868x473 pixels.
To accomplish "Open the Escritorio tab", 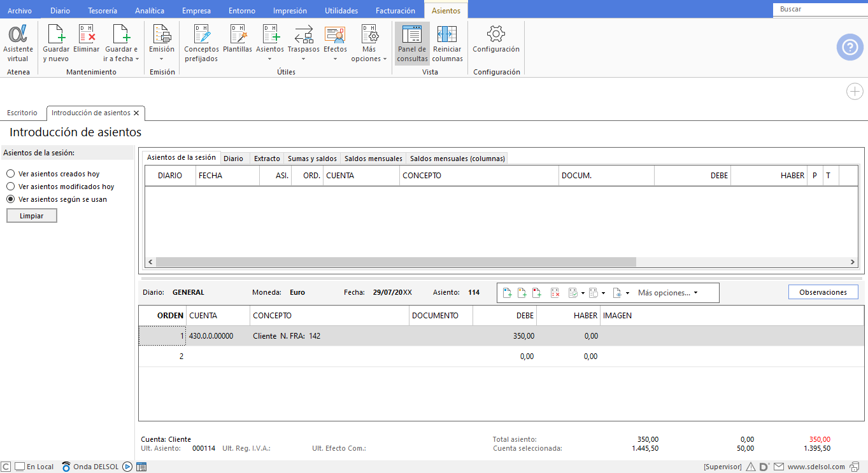I will click(x=22, y=113).
